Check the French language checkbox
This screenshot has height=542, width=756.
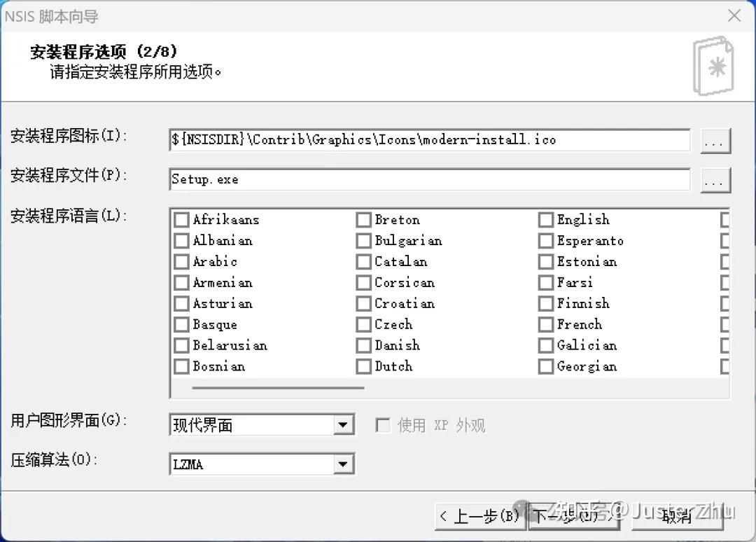click(546, 324)
